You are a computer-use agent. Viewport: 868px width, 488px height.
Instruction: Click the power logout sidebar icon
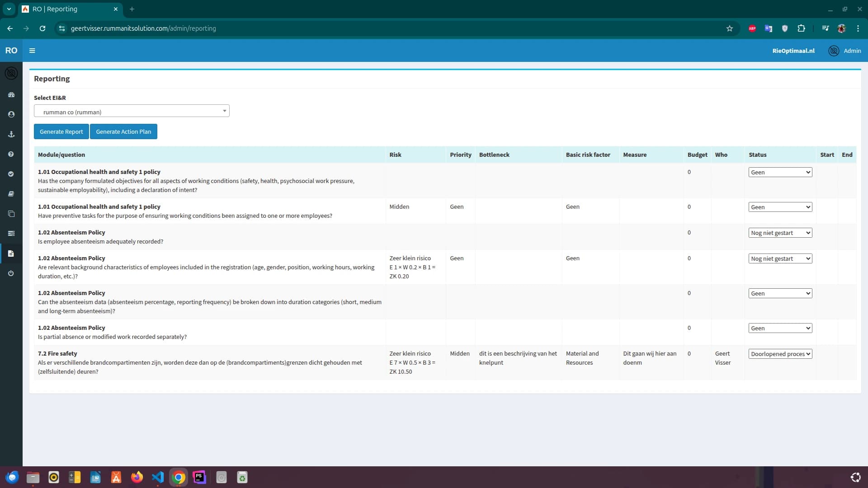click(11, 273)
